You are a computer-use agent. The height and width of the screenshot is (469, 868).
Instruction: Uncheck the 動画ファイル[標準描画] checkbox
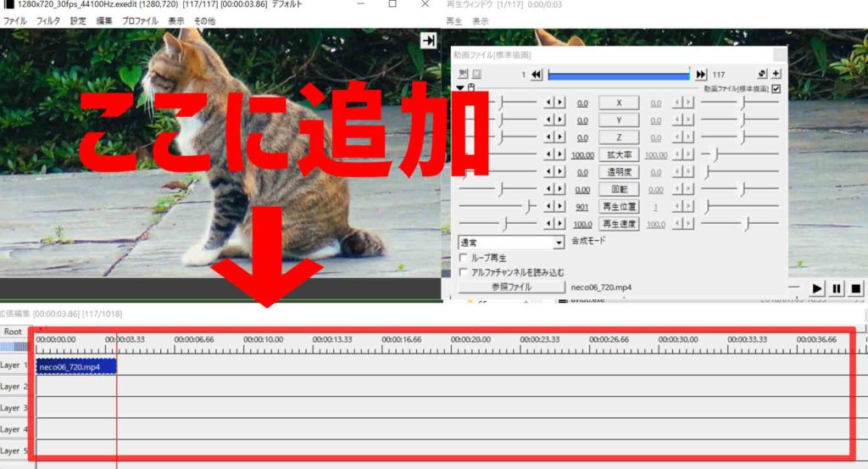[776, 88]
